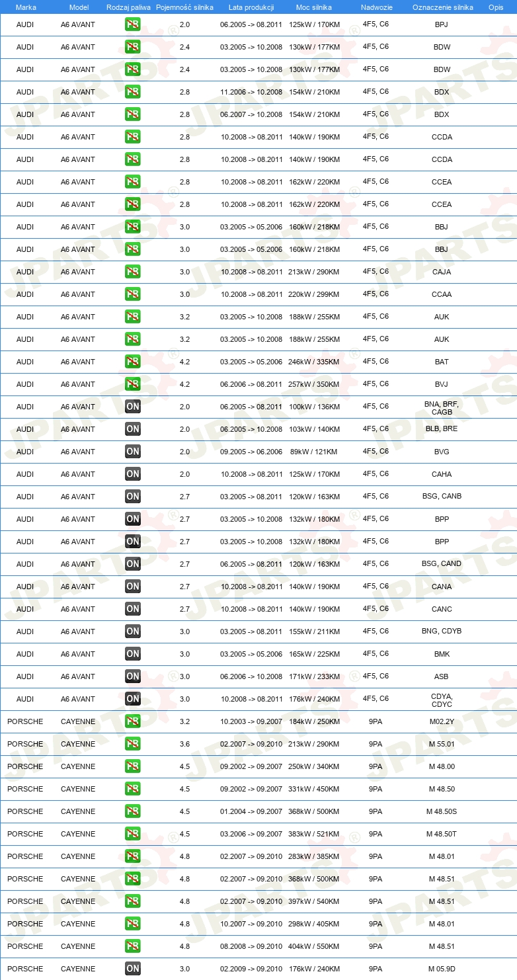Click the Pojemność silnika column header

184,7
